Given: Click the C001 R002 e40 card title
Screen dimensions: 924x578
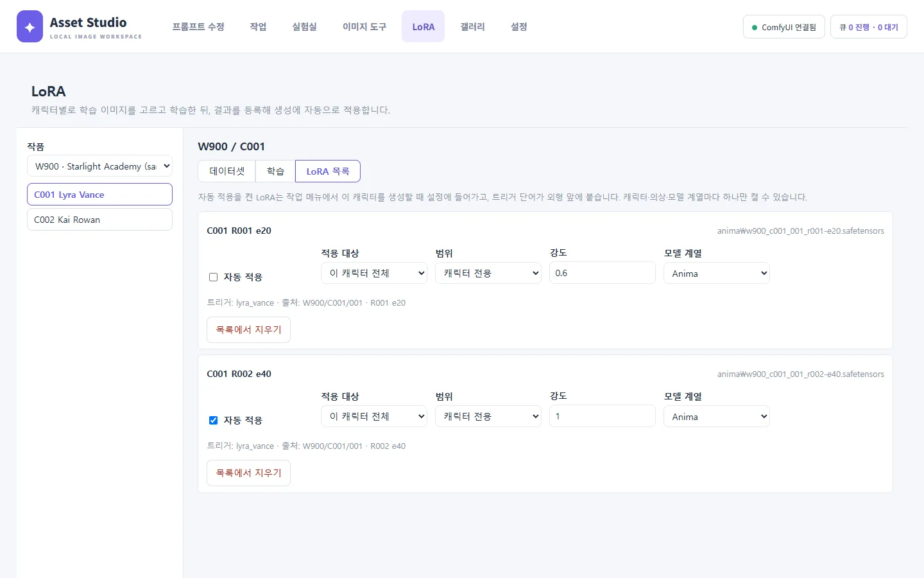Looking at the screenshot, I should pos(239,374).
